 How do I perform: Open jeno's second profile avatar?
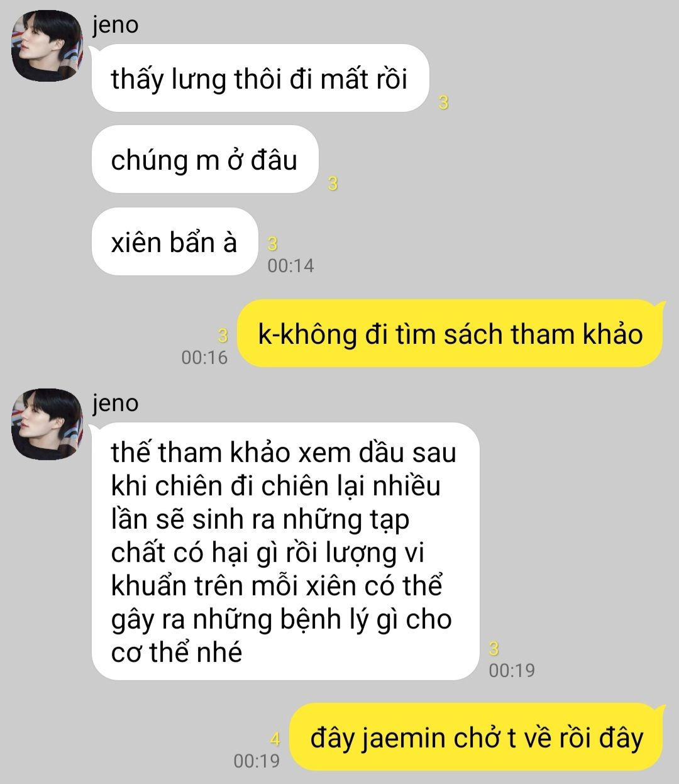[48, 424]
